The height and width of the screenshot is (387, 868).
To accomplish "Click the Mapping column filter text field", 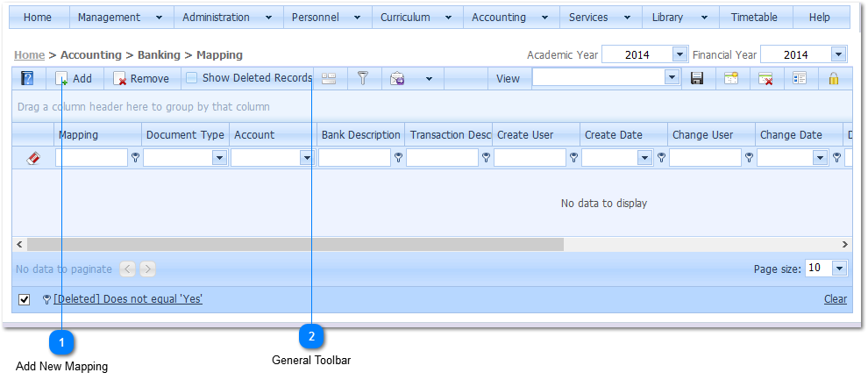I will click(91, 158).
